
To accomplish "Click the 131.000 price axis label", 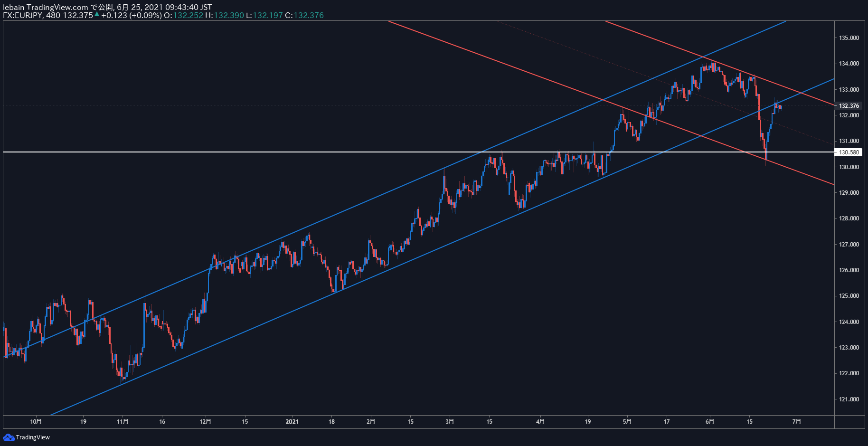I will click(x=849, y=141).
